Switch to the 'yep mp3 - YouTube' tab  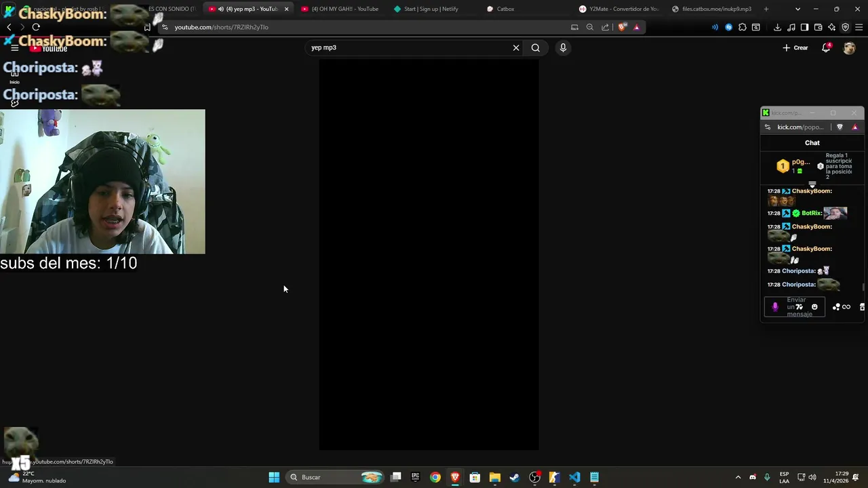click(248, 9)
